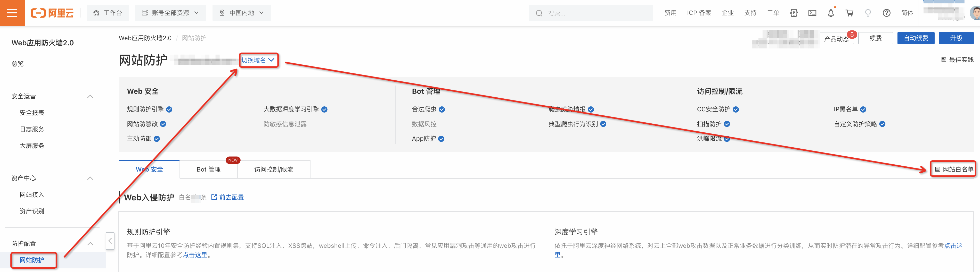The image size is (980, 272).
Task: Click 数据风控 feature text
Action: point(424,124)
